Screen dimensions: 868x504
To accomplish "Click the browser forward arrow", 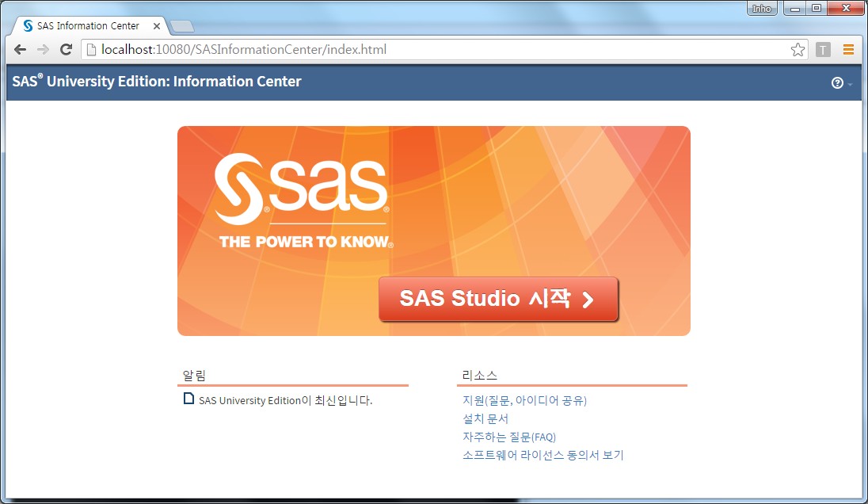I will tap(43, 50).
